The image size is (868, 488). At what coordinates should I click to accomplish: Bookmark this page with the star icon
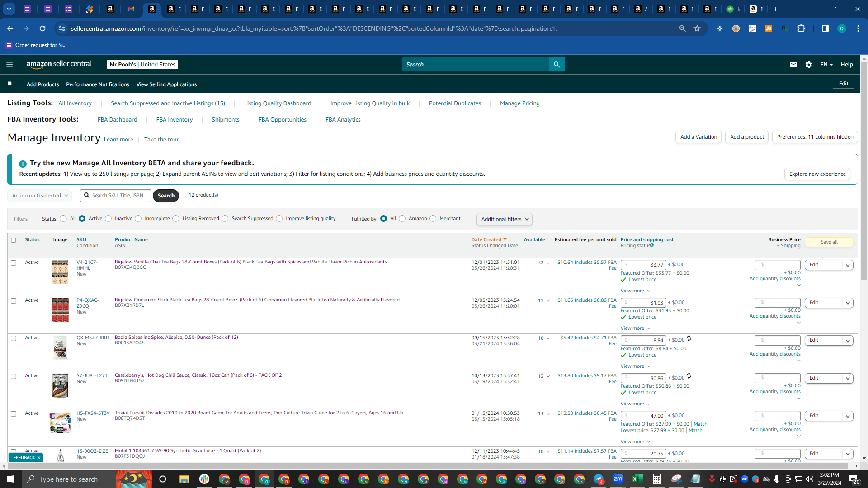tap(697, 28)
